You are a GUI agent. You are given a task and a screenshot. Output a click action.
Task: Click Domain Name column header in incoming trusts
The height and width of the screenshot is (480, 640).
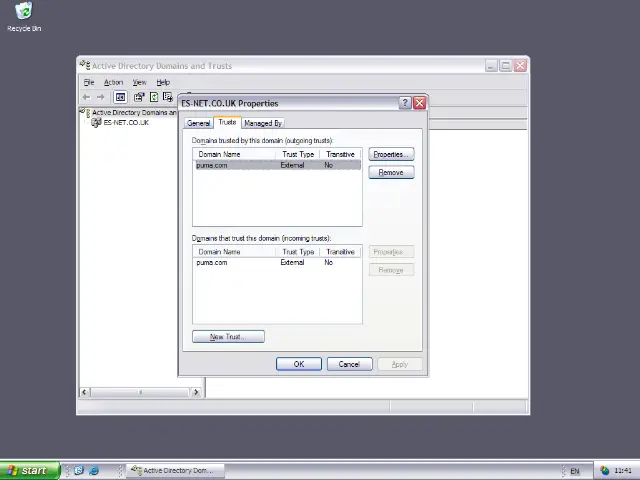(x=235, y=252)
